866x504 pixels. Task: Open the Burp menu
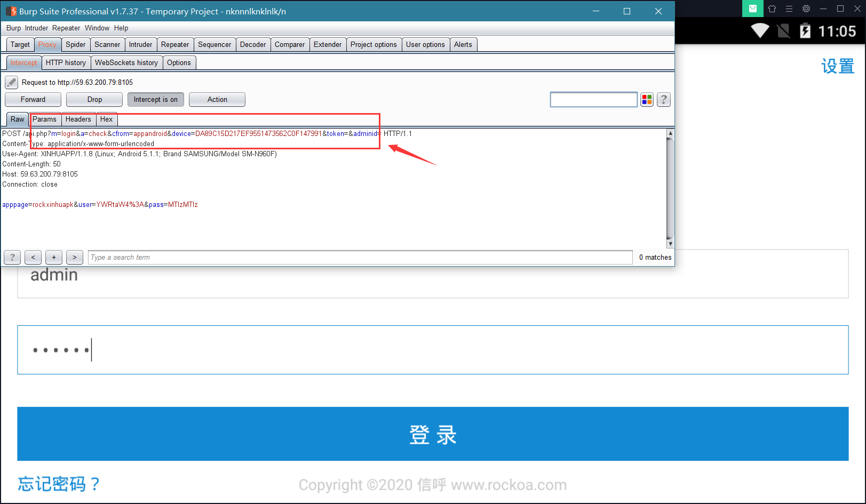[x=14, y=28]
